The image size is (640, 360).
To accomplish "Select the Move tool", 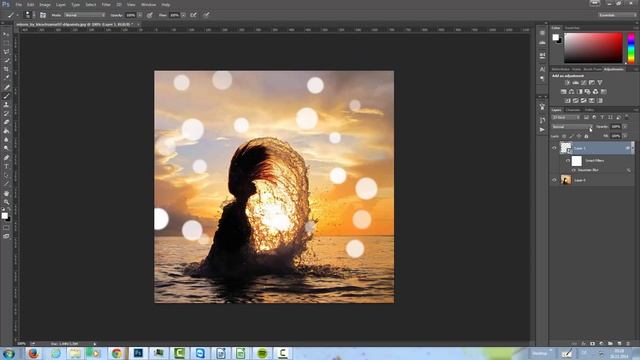I will 6,34.
